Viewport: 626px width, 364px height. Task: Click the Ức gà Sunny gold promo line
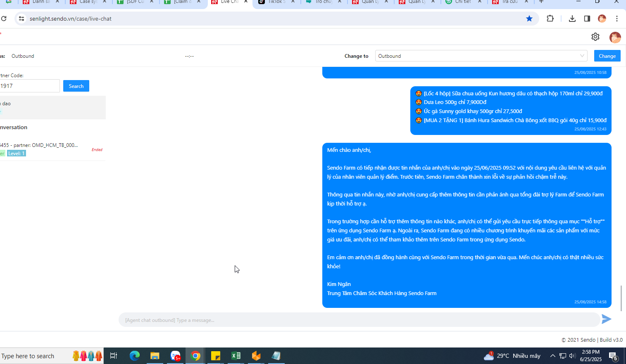[469, 111]
